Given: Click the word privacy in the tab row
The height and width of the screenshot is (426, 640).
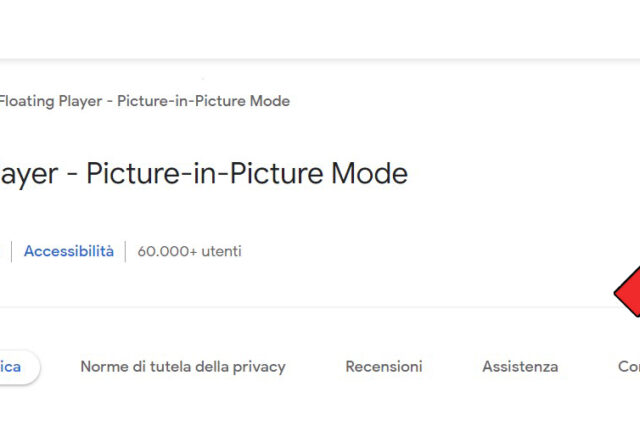Looking at the screenshot, I should [x=258, y=367].
